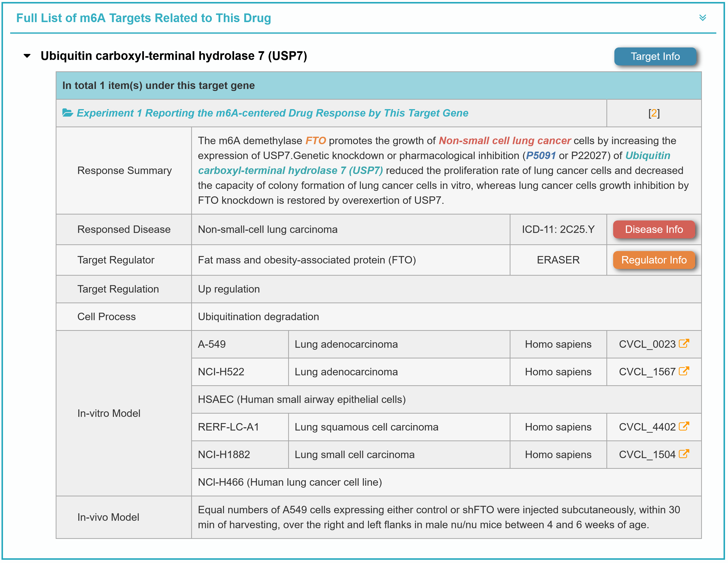This screenshot has height=563, width=728.
Task: Collapse section with double chevron icon
Action: 702,18
